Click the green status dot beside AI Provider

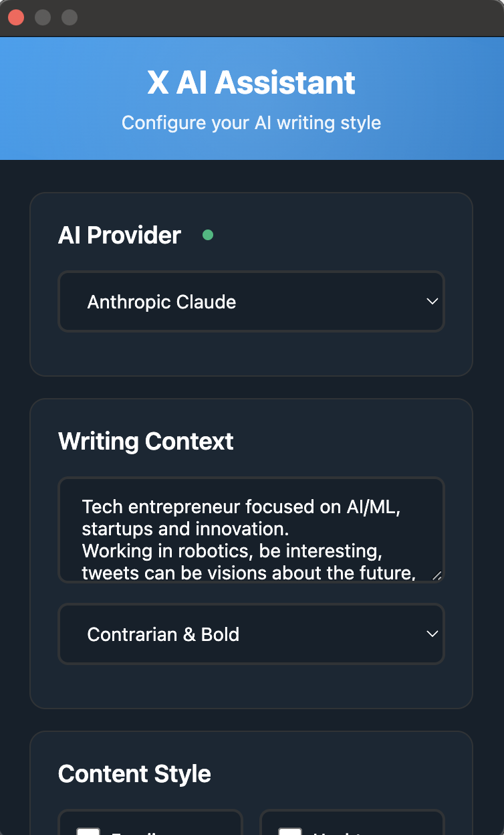[x=208, y=235]
